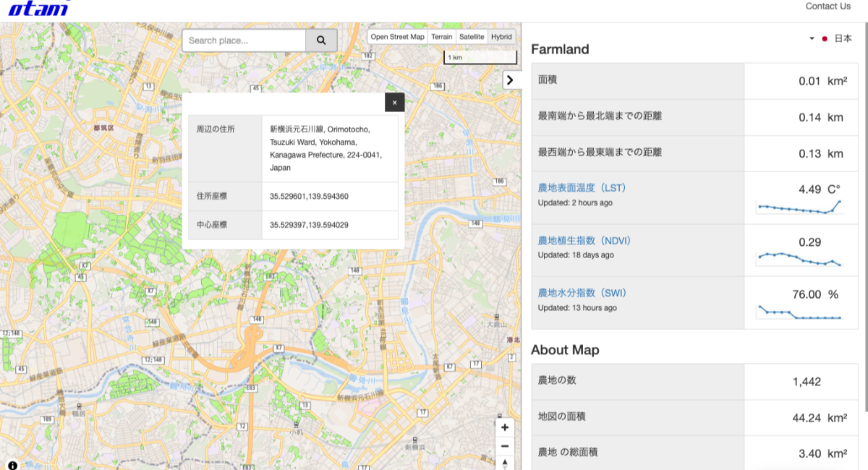Open the map attribution info icon
The image size is (868, 470).
point(13,464)
